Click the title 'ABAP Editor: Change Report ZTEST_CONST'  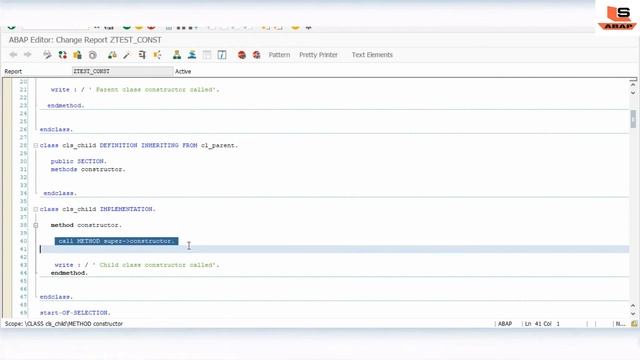(85, 40)
